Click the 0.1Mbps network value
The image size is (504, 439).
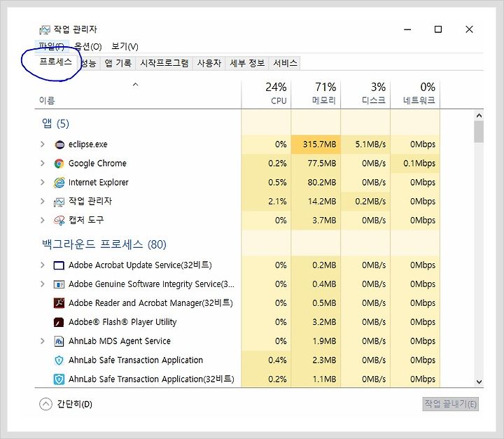419,163
